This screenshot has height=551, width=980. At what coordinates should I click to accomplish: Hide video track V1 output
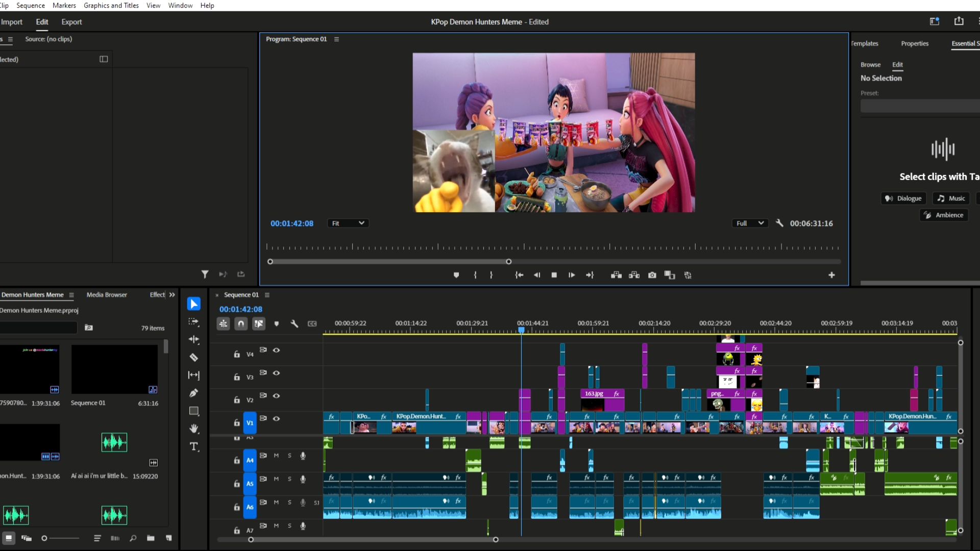coord(276,418)
